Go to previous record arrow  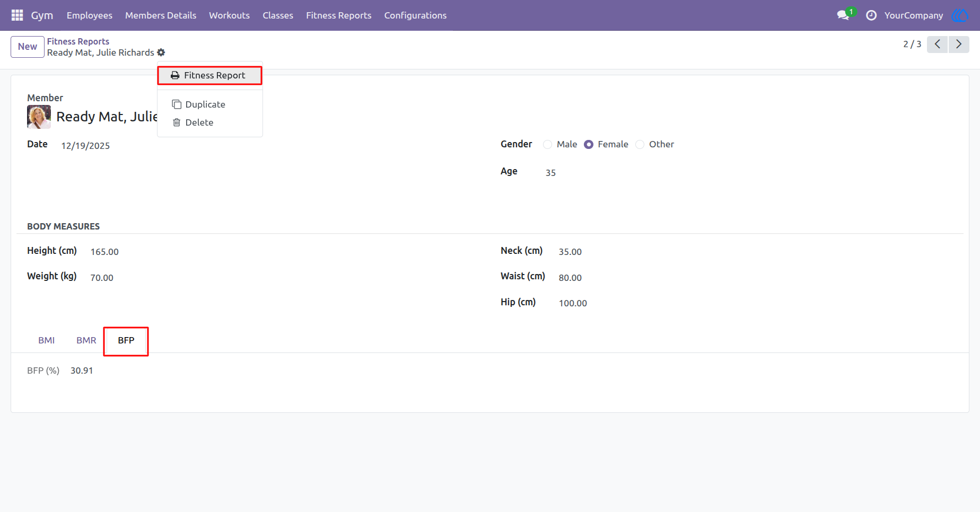point(938,45)
